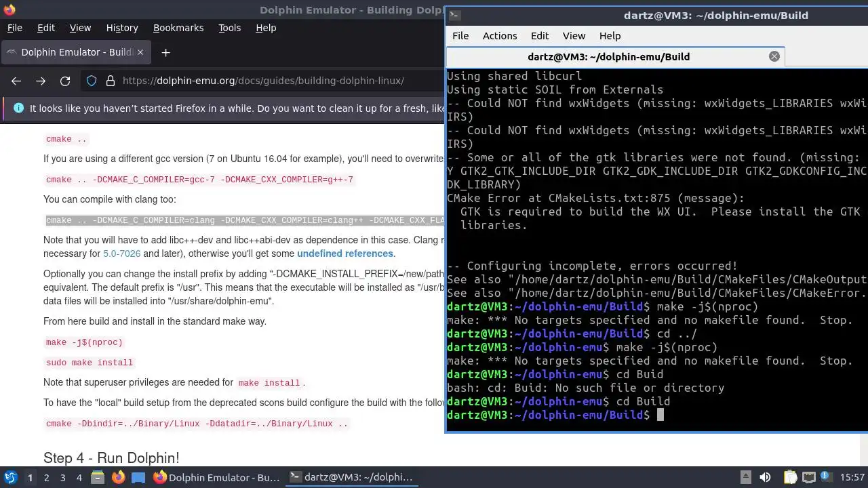This screenshot has width=868, height=488.
Task: Open the 5.0-7026 link
Action: tap(121, 253)
